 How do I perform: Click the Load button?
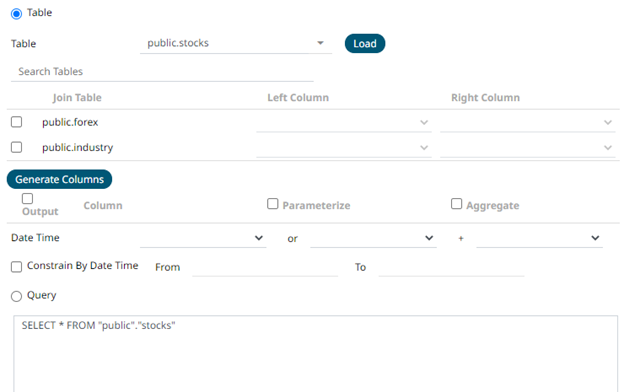coord(365,43)
